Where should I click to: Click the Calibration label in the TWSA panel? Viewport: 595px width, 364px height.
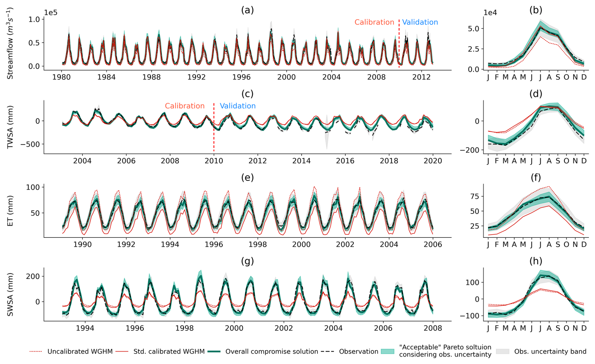[185, 106]
